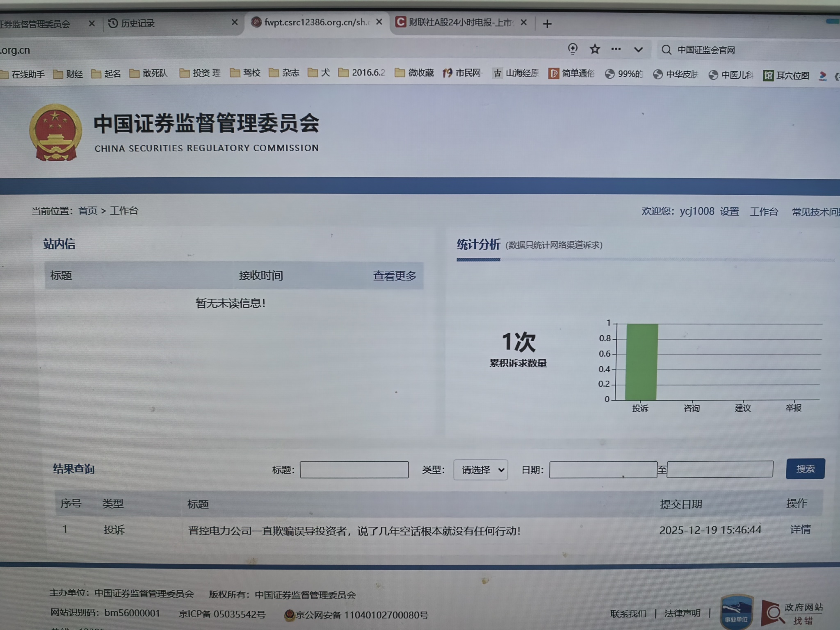
Task: Switch to the 历史记录 tab
Action: click(x=138, y=23)
